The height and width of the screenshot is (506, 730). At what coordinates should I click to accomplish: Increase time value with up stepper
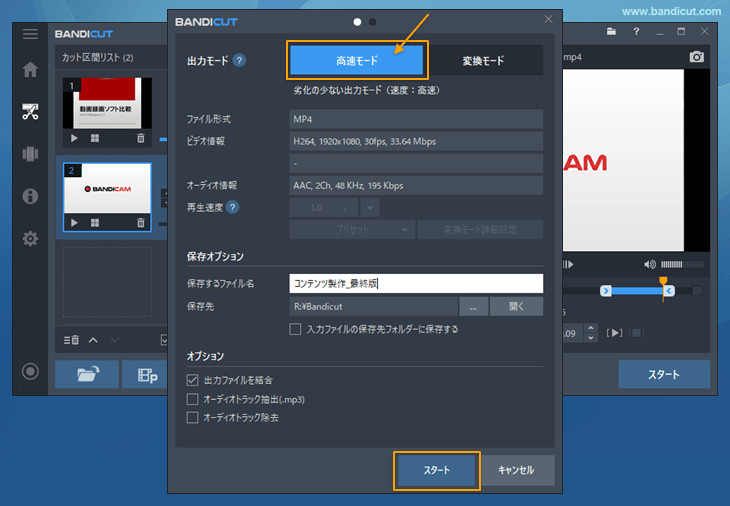[x=591, y=328]
